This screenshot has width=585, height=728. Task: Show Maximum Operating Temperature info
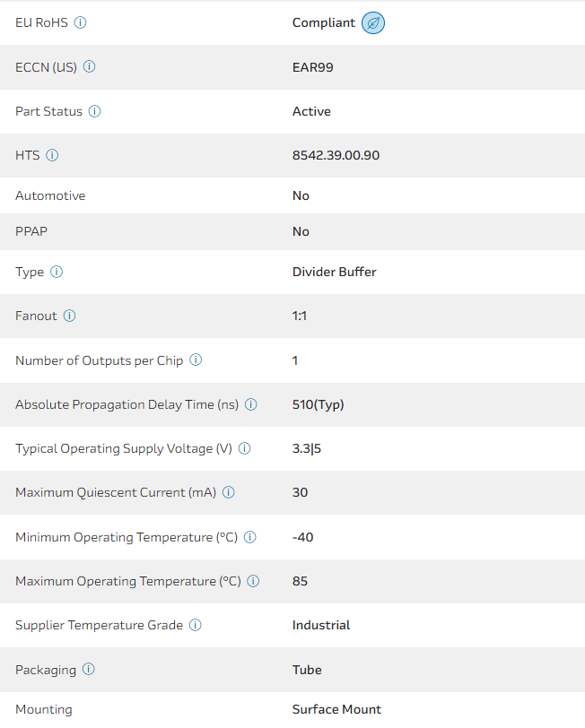[x=253, y=581]
